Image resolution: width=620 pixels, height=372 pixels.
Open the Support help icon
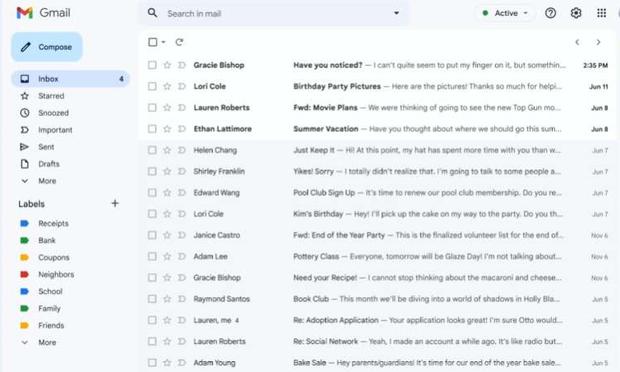[550, 13]
